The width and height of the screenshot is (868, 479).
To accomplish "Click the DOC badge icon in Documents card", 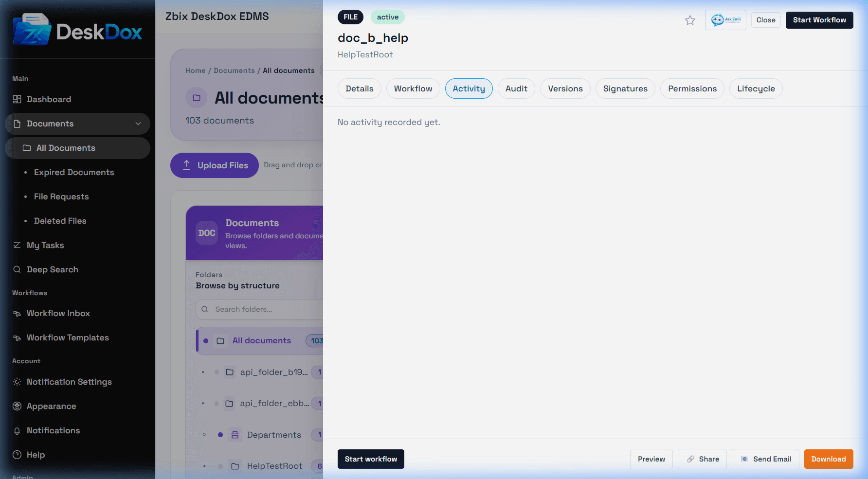I will pyautogui.click(x=207, y=233).
